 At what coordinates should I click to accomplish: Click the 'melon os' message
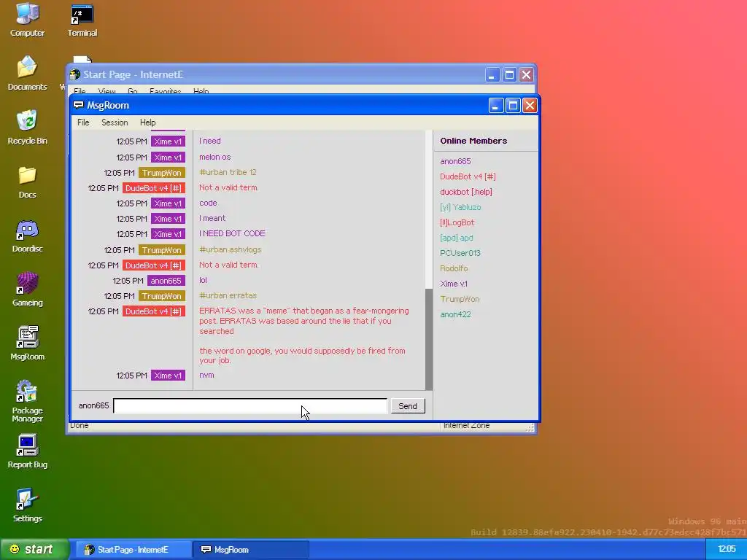[x=215, y=157]
